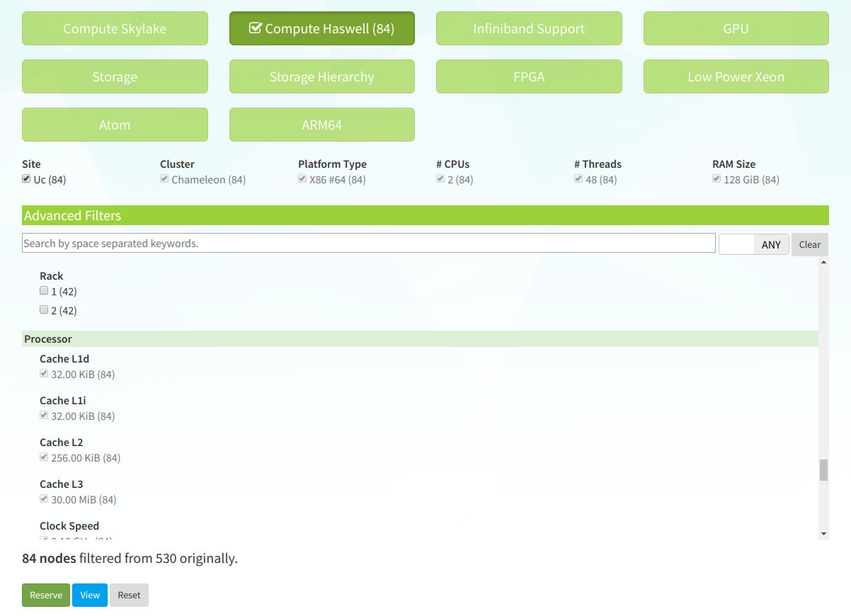Reserve the filtered nodes

click(x=46, y=595)
